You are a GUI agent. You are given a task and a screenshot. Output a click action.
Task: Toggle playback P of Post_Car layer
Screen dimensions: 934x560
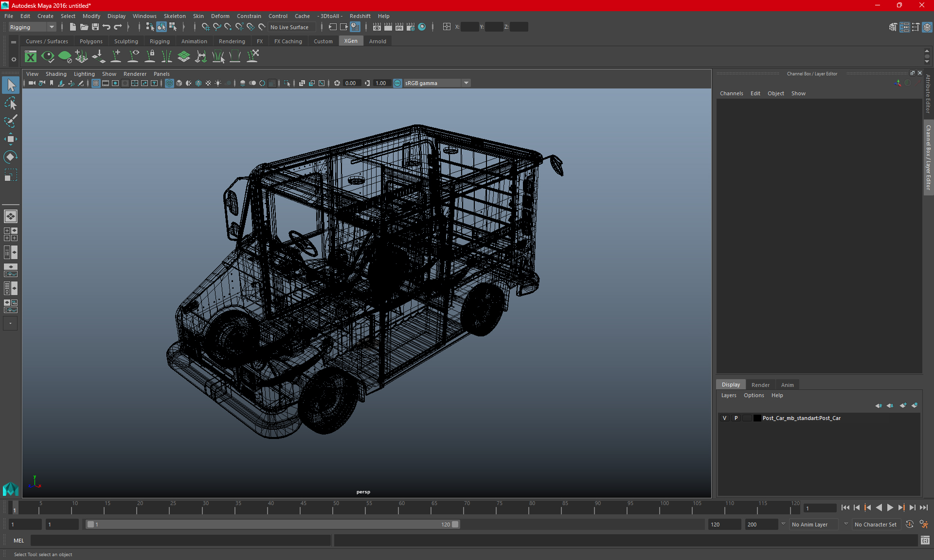coord(736,418)
